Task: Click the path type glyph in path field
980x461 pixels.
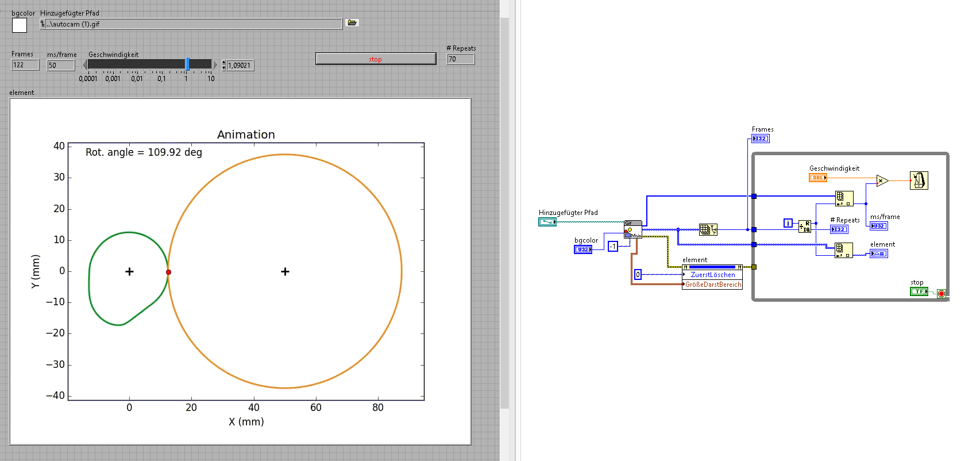Action: pyautogui.click(x=43, y=24)
